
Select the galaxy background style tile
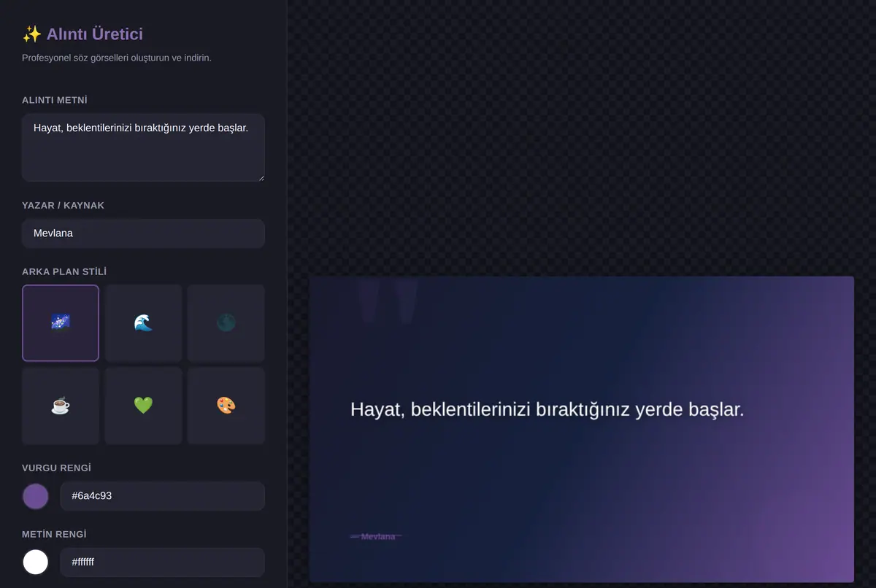tap(61, 322)
